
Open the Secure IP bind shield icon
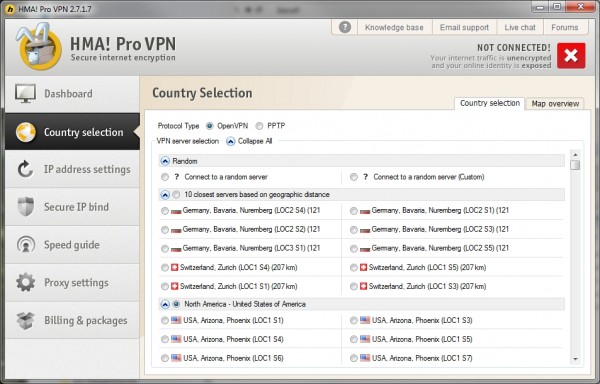25,207
